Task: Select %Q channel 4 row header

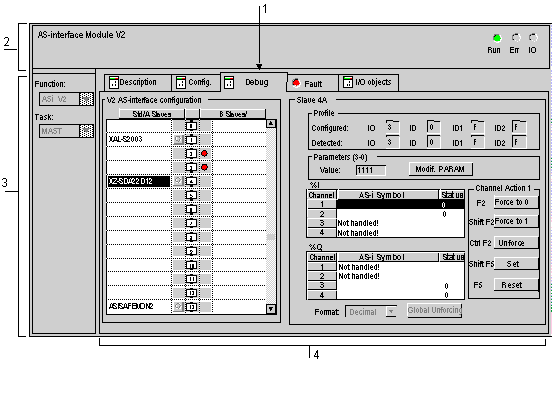Action: (322, 295)
